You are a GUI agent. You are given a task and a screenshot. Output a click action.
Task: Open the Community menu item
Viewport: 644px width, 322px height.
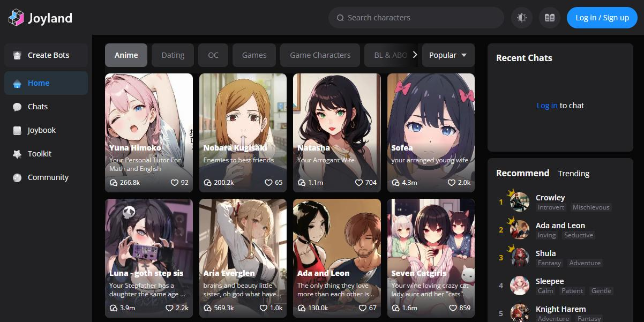point(46,177)
